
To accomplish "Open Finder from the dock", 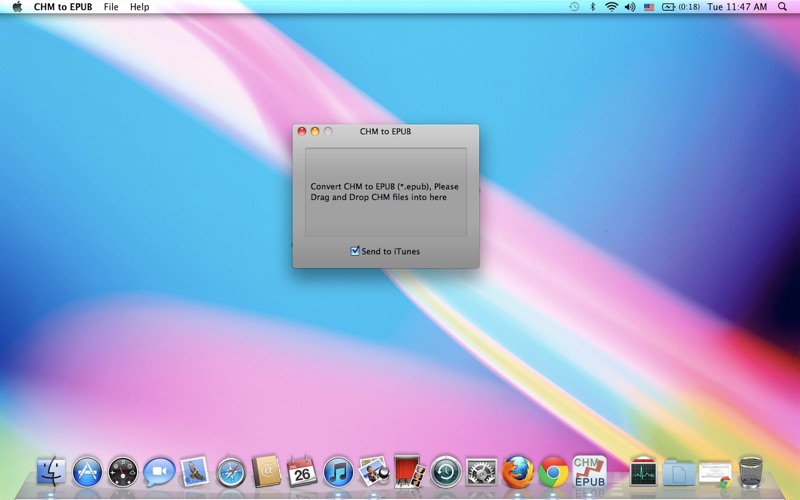I will coord(51,472).
